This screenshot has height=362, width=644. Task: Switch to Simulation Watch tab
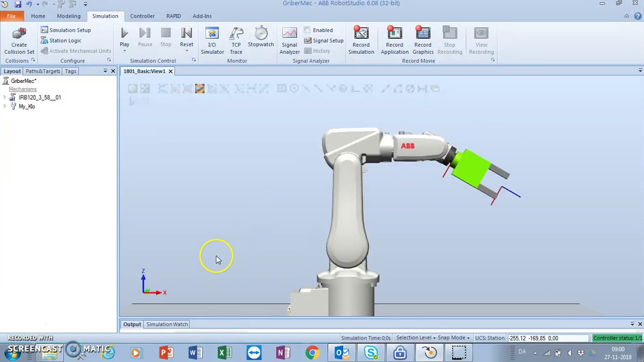167,324
